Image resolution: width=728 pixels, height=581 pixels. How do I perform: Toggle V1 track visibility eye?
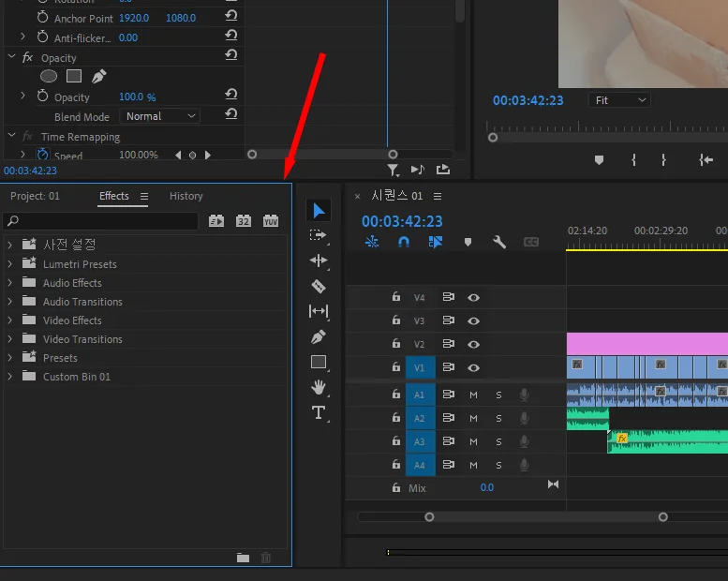pyautogui.click(x=473, y=368)
